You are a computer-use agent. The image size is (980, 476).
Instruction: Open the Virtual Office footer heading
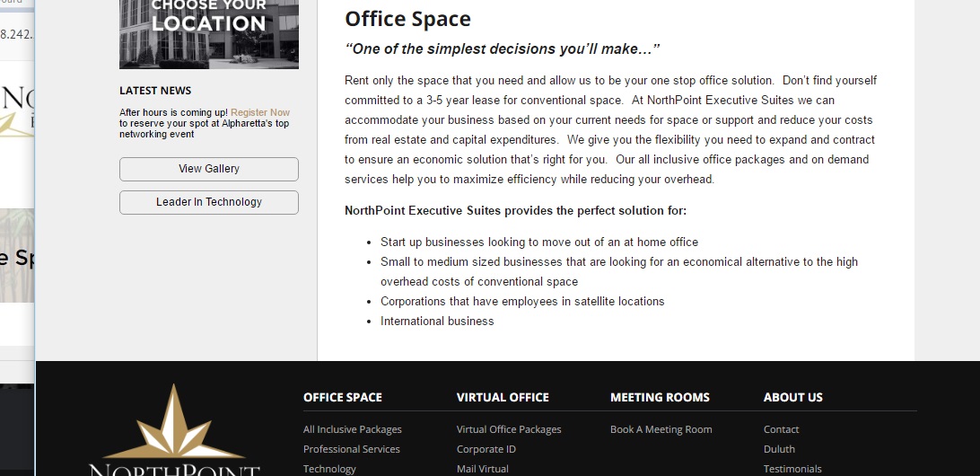coord(503,397)
